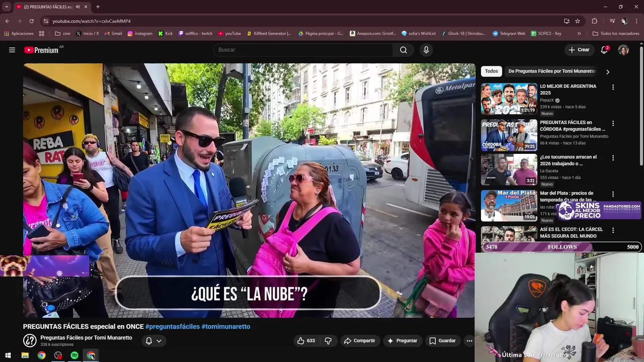
Task: Open the account avatar menu
Action: (x=623, y=50)
